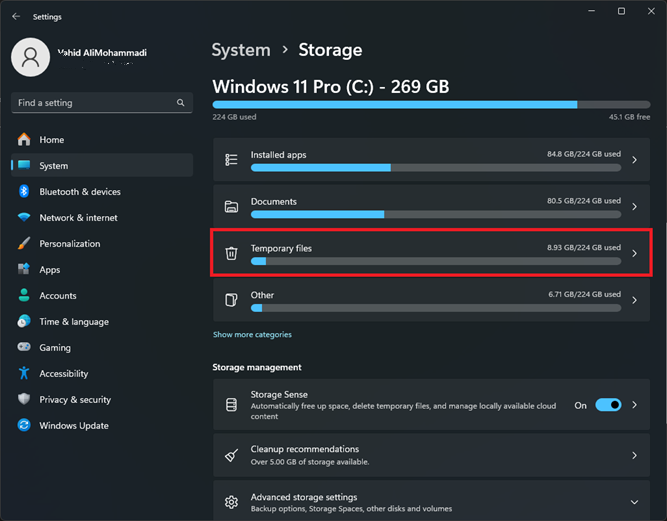Image resolution: width=667 pixels, height=521 pixels.
Task: Click Show more categories link
Action: 252,335
